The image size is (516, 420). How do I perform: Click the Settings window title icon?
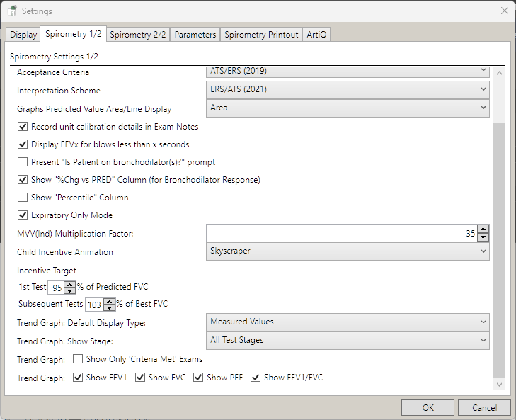pyautogui.click(x=12, y=11)
